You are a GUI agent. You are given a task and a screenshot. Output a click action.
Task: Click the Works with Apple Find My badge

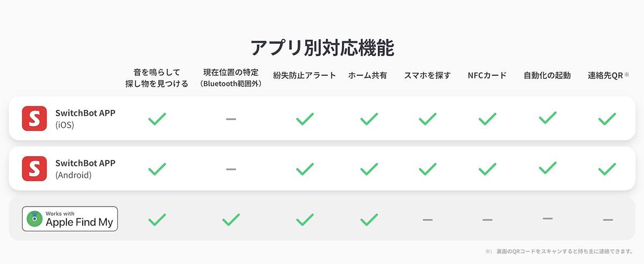70,219
